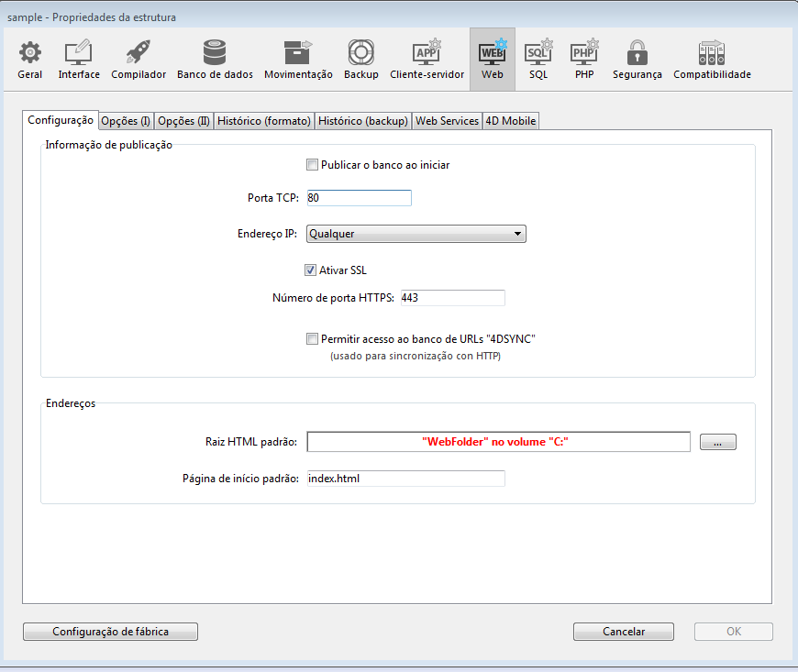This screenshot has height=672, width=798.
Task: Open the Segurança padlock icon
Action: pyautogui.click(x=637, y=60)
